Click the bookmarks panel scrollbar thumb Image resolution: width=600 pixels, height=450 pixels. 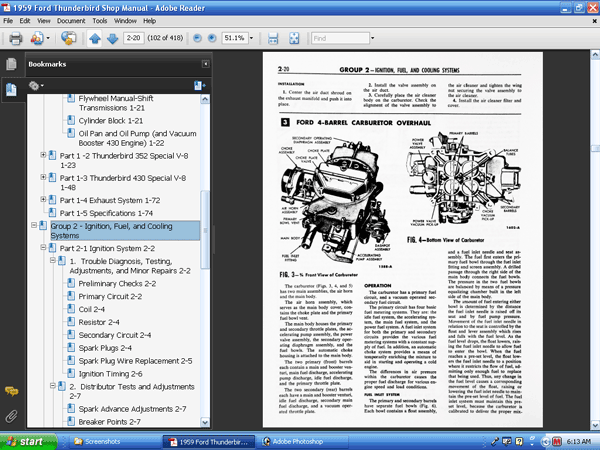pyautogui.click(x=205, y=229)
